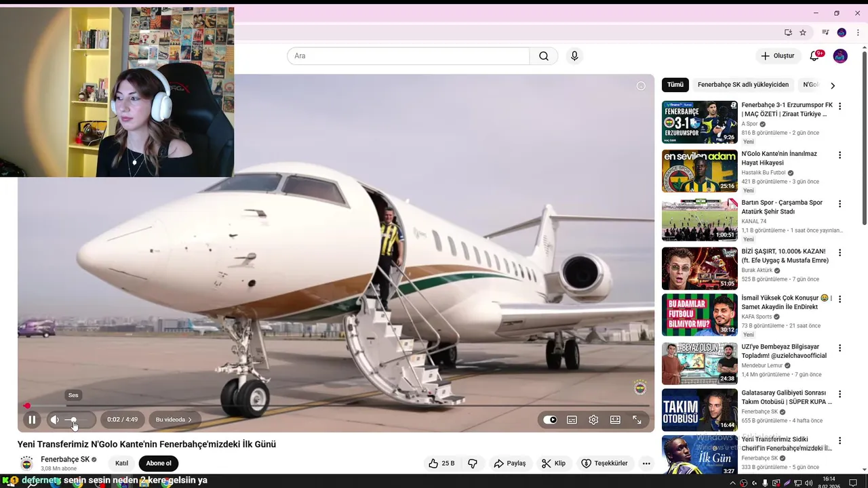Open options for Takım Otobüsü video
Viewport: 868px width, 488px height.
pyautogui.click(x=840, y=394)
